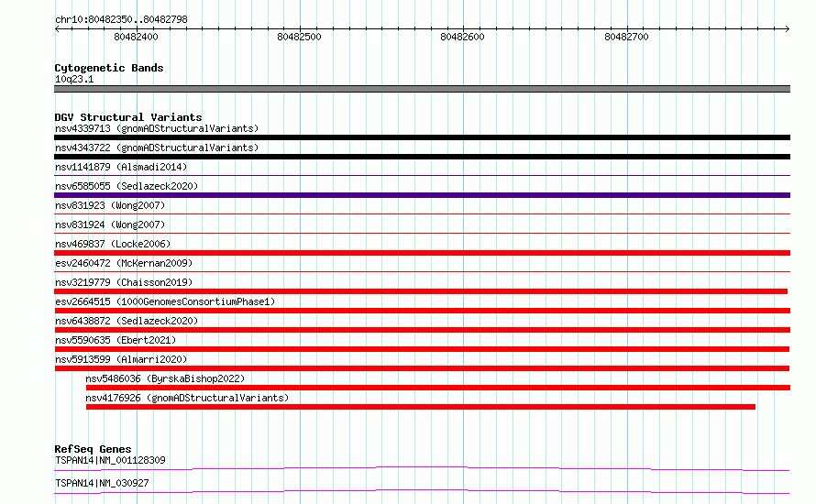Click the magenta TSPAN14 NM_001128309 transcript line
This screenshot has width=816, height=504.
click(x=422, y=468)
